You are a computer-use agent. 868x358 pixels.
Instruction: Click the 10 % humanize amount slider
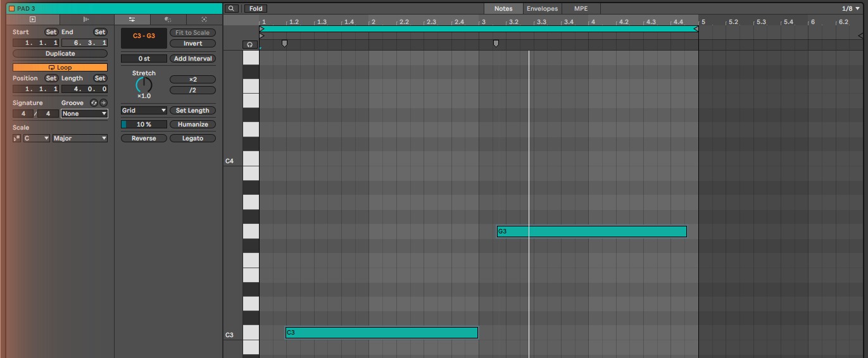click(144, 124)
